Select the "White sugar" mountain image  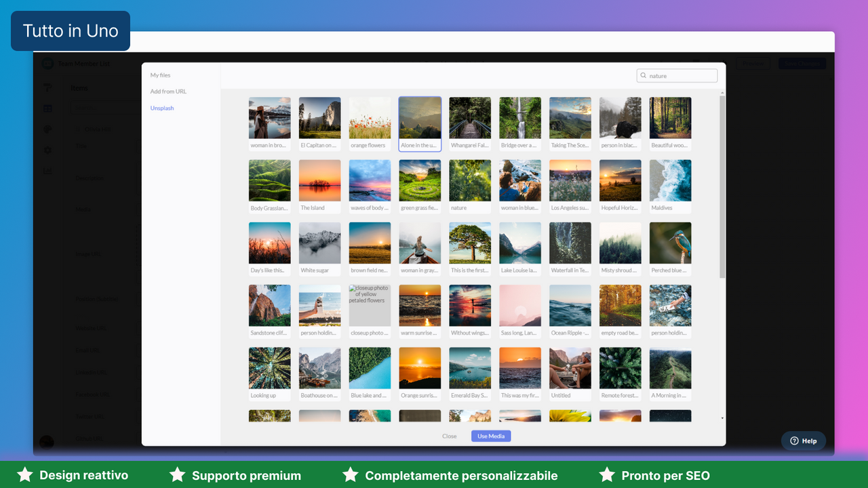(320, 249)
